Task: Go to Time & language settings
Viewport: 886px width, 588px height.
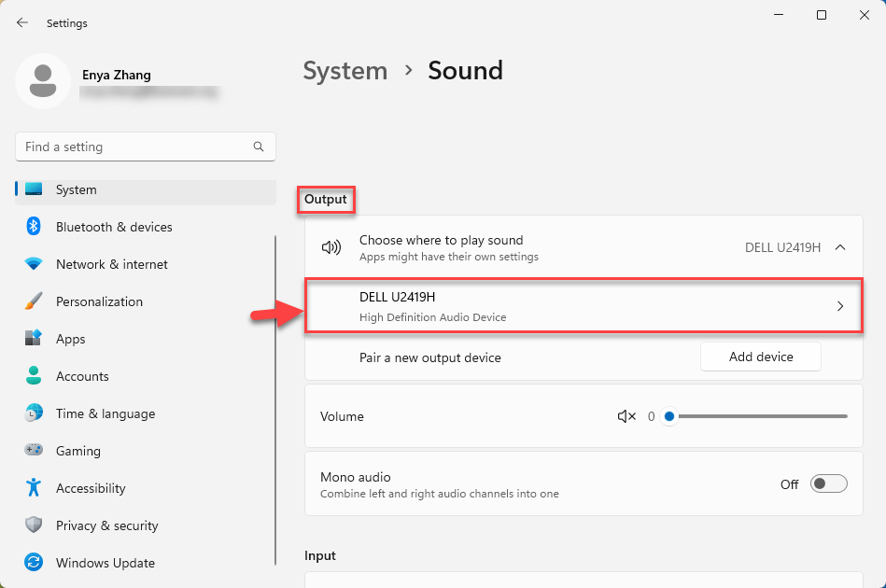Action: (105, 413)
